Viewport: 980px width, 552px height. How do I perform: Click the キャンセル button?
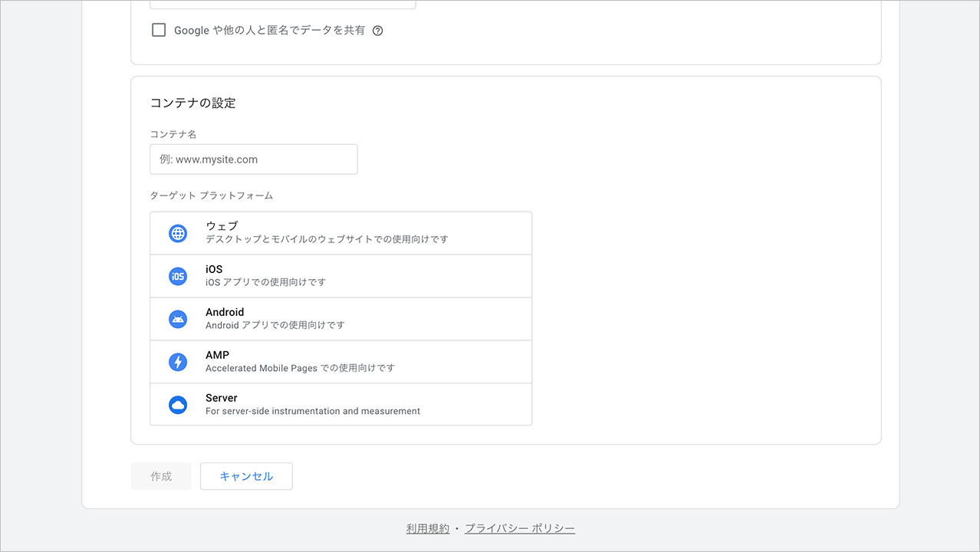[x=245, y=476]
